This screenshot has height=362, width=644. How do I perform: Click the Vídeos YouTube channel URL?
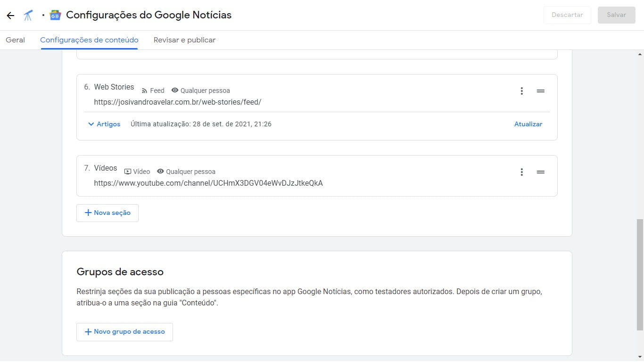click(208, 183)
